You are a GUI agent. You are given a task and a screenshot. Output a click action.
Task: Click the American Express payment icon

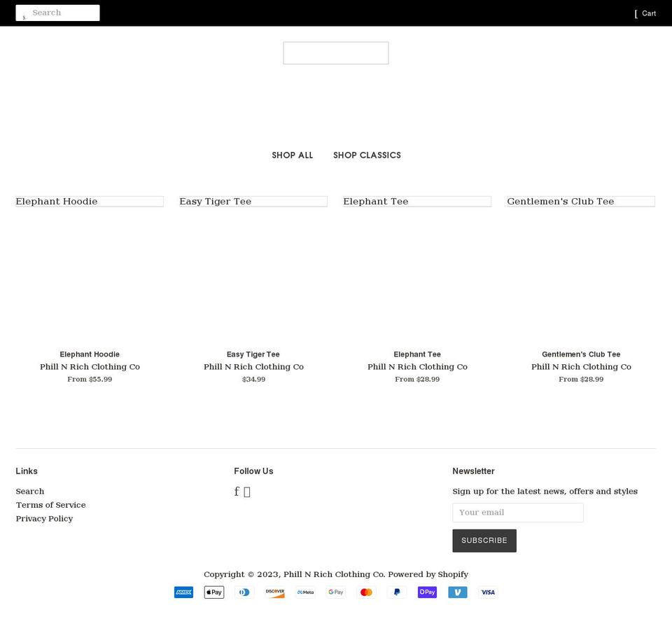pyautogui.click(x=184, y=592)
